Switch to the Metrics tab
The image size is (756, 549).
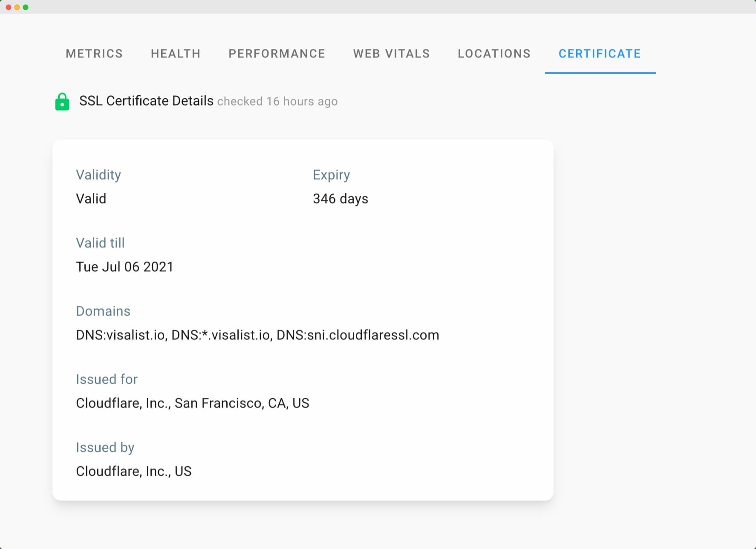click(94, 54)
